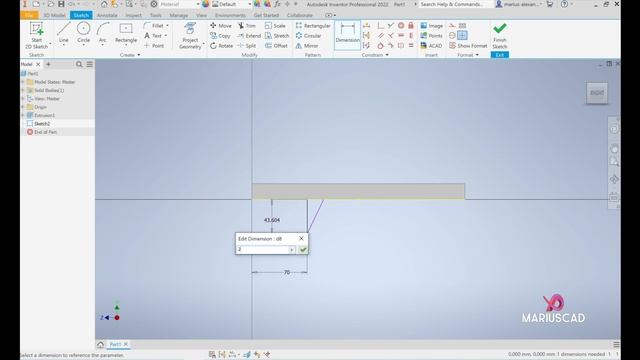This screenshot has width=640, height=360.
Task: Select the Stretch tool
Action: pyautogui.click(x=277, y=36)
